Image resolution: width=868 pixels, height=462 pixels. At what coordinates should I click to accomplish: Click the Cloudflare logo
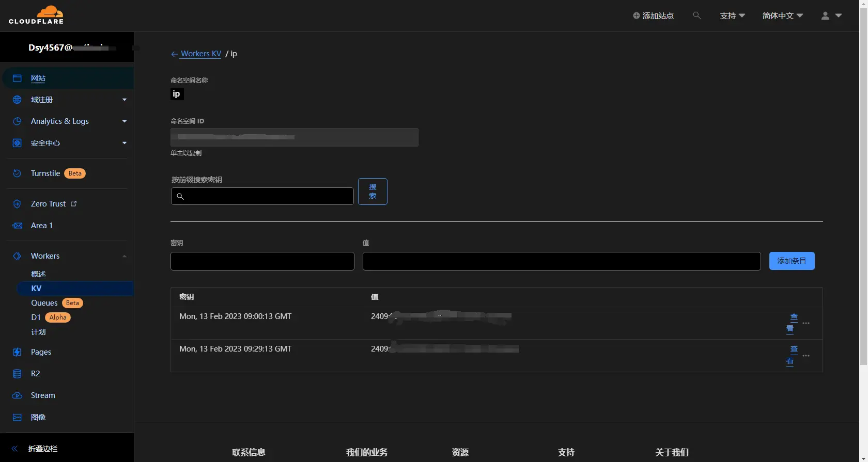pyautogui.click(x=36, y=15)
